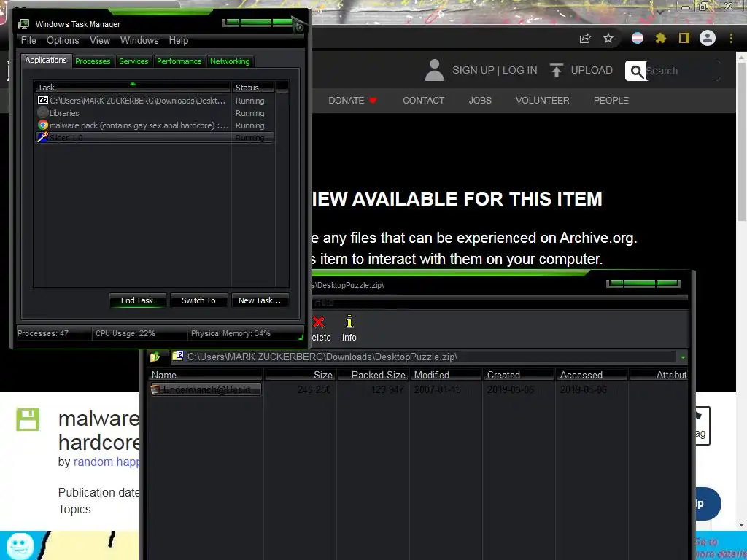Open the Windows menu in Task Manager
747x560 pixels.
click(x=139, y=41)
